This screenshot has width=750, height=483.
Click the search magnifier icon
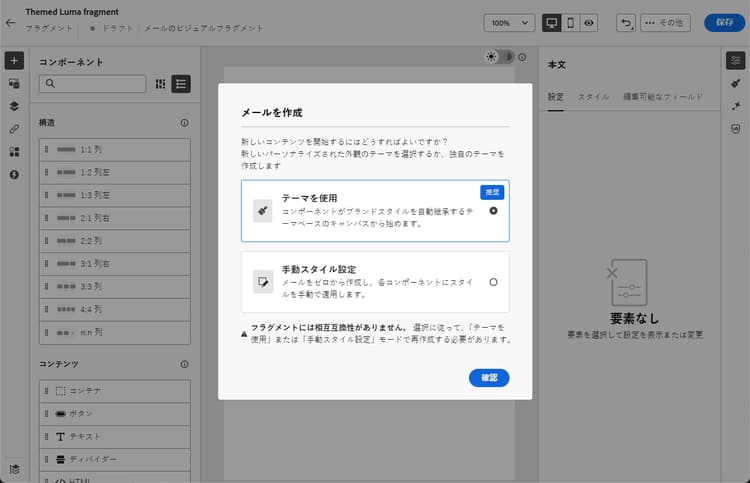[50, 84]
